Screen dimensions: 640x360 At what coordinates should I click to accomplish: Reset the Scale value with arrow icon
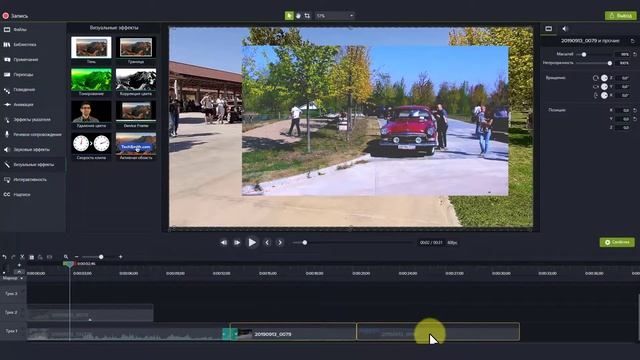point(635,54)
